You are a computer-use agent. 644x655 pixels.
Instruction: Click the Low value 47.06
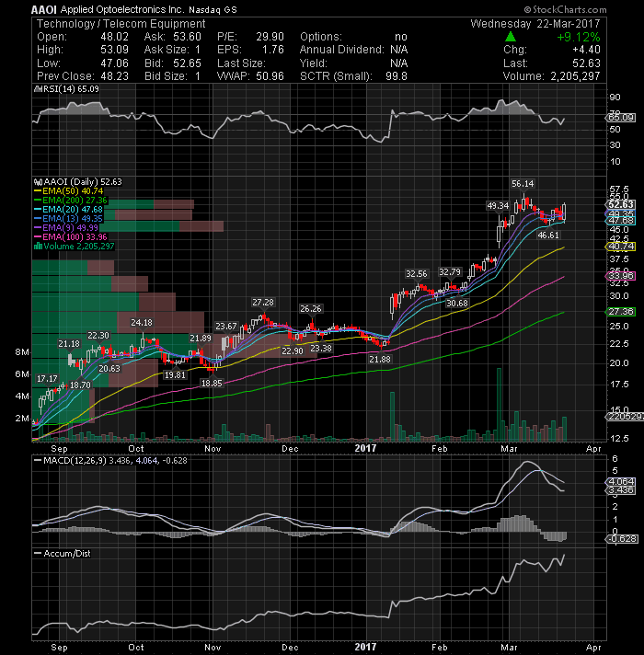point(114,63)
